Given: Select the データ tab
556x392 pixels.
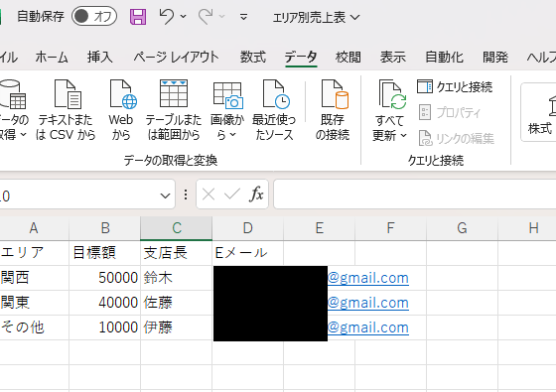Looking at the screenshot, I should (301, 57).
